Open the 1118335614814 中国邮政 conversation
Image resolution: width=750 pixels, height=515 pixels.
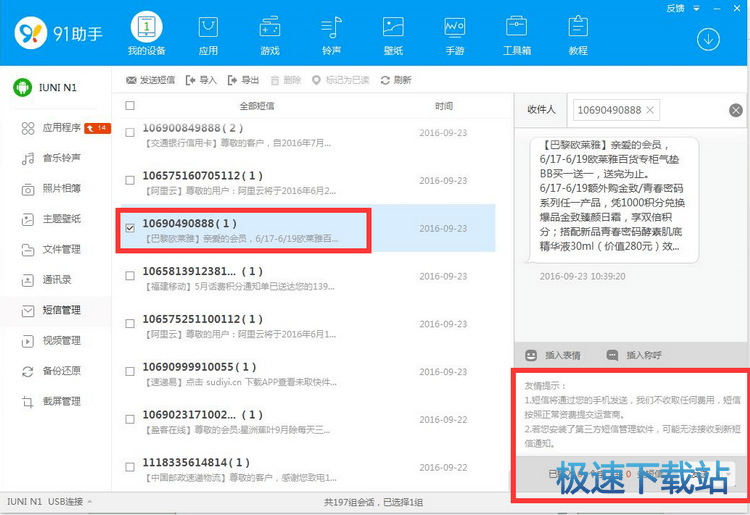[x=308, y=467]
